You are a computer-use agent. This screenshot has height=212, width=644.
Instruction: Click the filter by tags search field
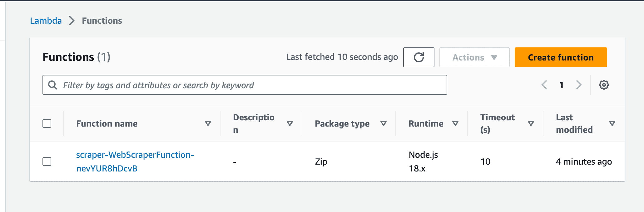219,84
